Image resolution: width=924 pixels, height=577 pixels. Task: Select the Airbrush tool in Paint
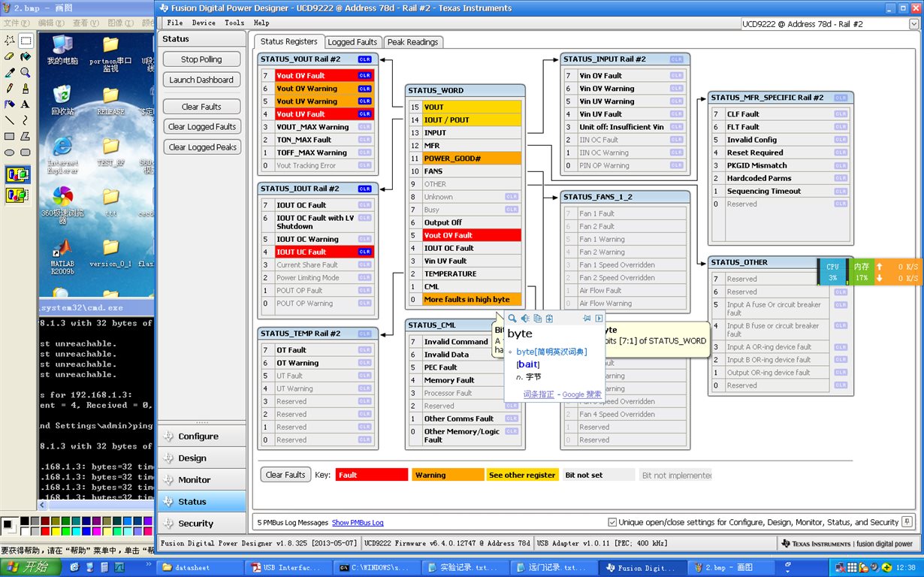(x=10, y=104)
